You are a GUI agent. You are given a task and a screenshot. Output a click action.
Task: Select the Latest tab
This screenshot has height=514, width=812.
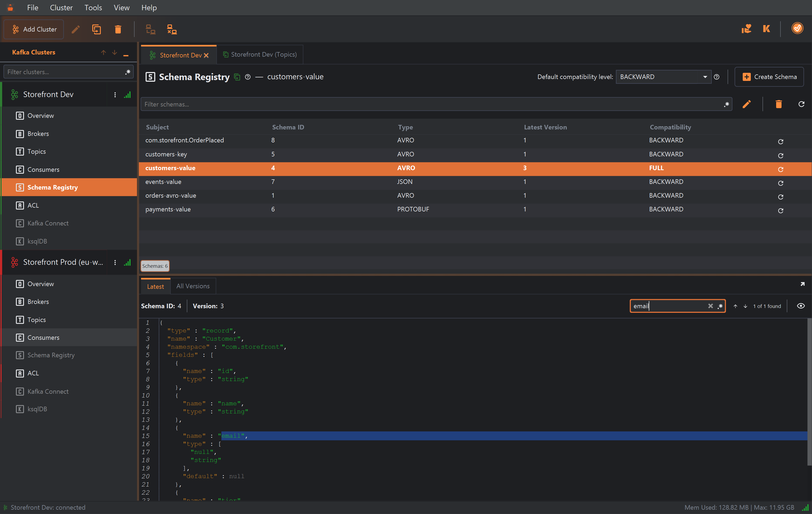156,286
